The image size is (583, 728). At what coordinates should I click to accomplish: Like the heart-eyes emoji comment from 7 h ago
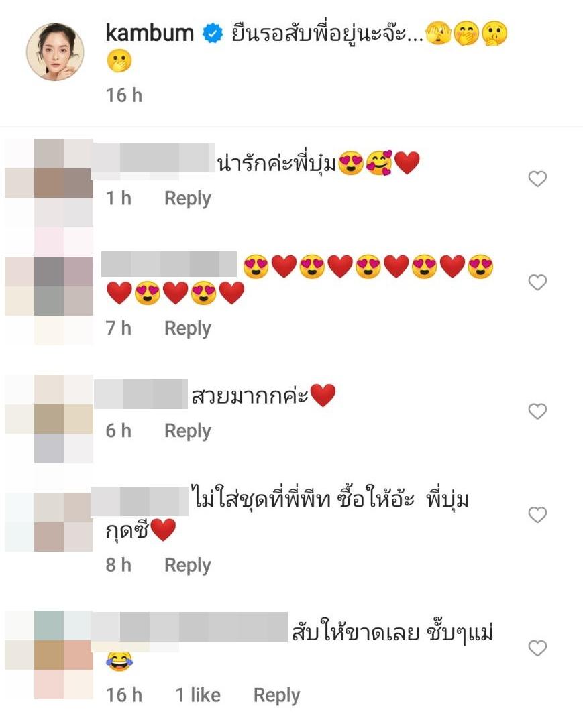537,282
